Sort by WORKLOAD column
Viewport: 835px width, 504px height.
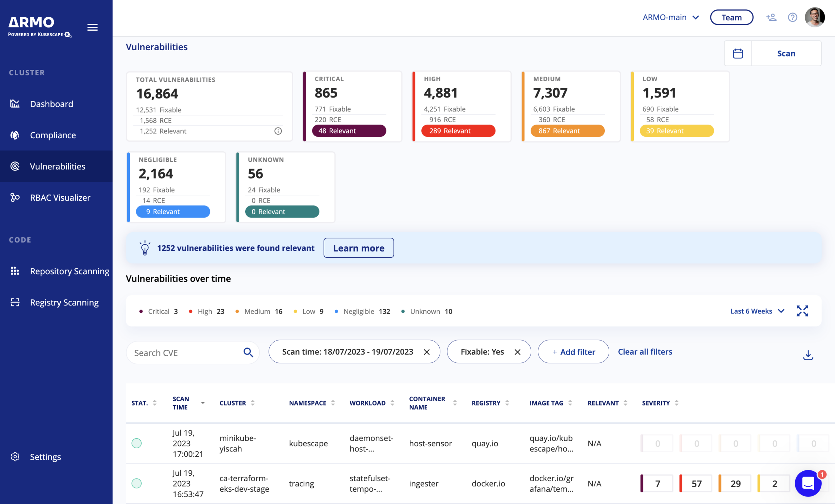pyautogui.click(x=372, y=403)
